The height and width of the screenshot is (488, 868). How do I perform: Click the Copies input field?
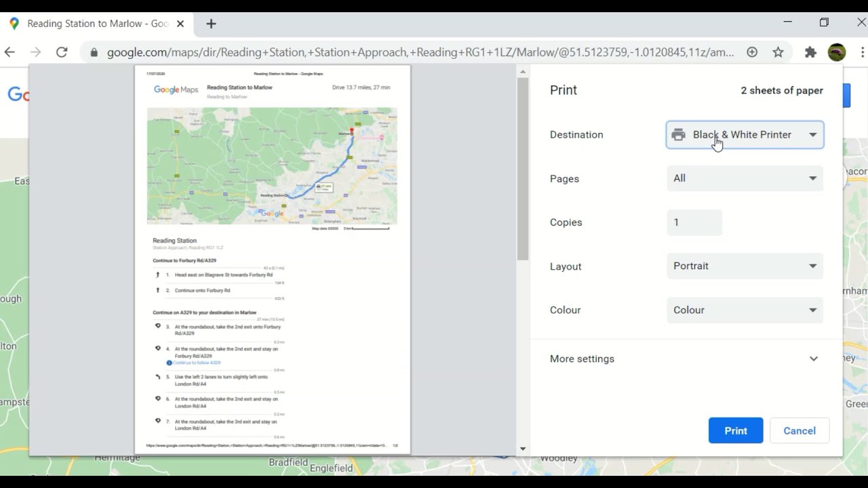click(x=694, y=222)
